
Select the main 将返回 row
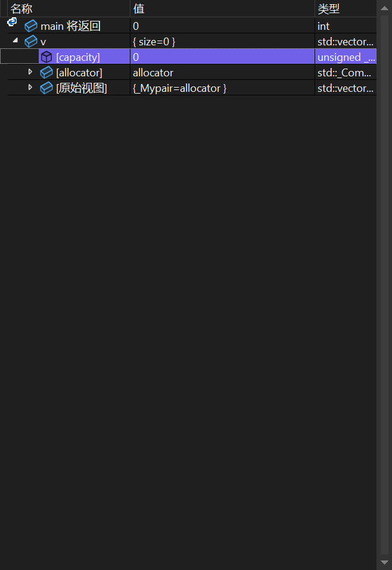(192, 26)
